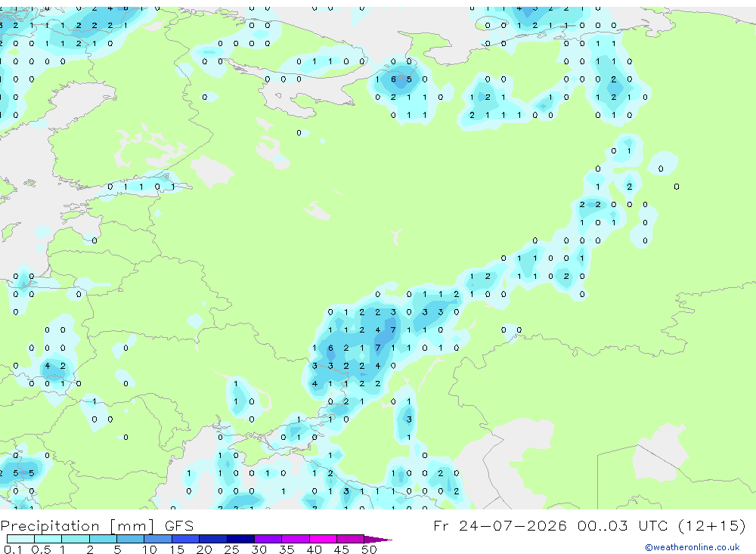Choose the 10–15 mm legend color swatch

tap(158, 539)
